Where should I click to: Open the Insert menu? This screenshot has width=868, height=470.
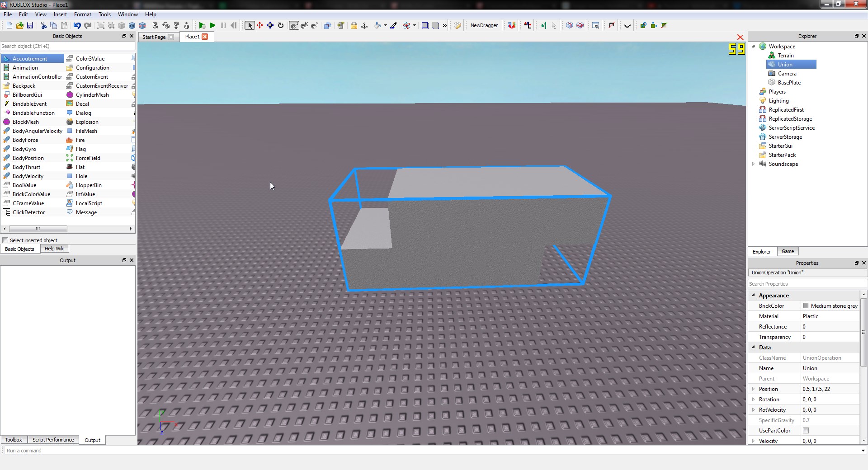click(x=60, y=14)
